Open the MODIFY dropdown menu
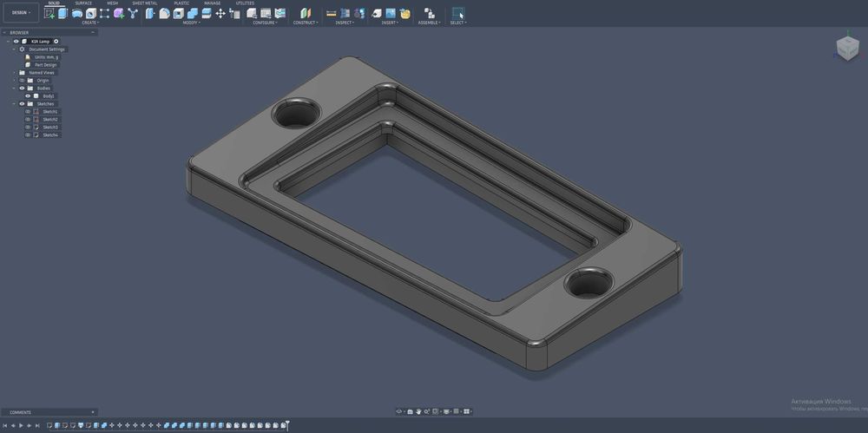 tap(191, 23)
